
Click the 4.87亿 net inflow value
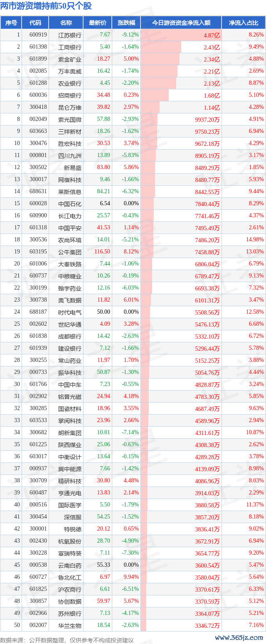click(x=212, y=35)
